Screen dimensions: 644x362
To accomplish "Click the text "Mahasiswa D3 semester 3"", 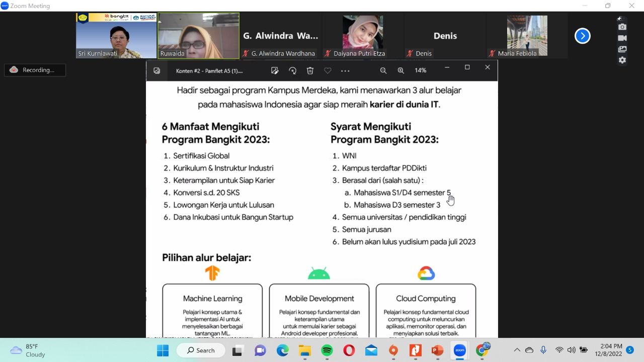I will pyautogui.click(x=397, y=205).
